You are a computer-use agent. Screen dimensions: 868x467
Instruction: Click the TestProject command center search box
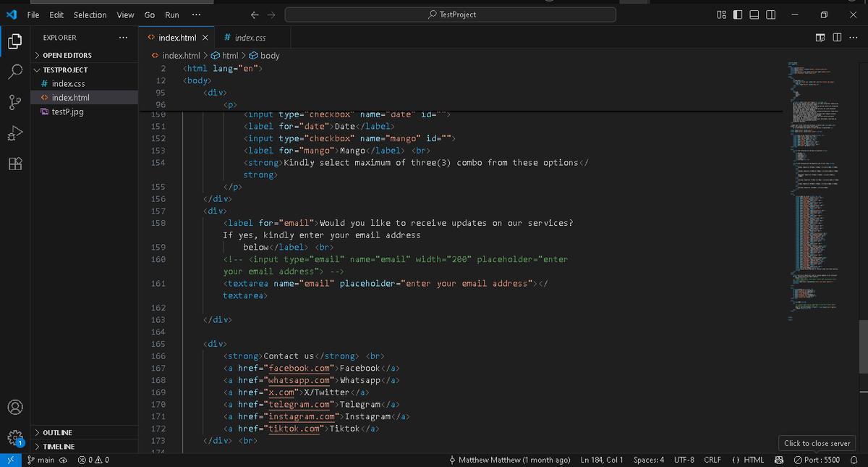(451, 14)
